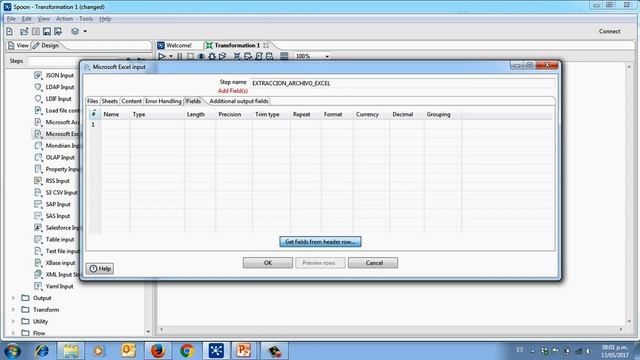Click the show results grid icon
640x360 pixels.
pos(284,56)
